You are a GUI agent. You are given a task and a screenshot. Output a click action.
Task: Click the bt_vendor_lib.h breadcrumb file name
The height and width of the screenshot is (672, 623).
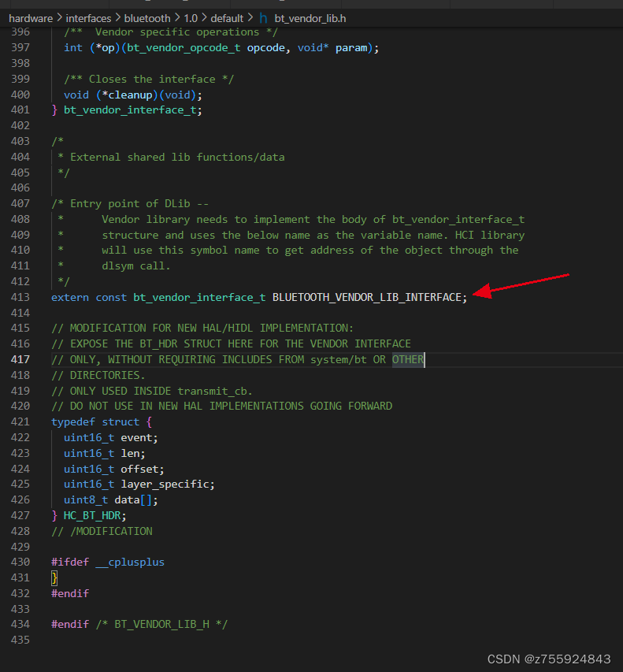click(310, 18)
